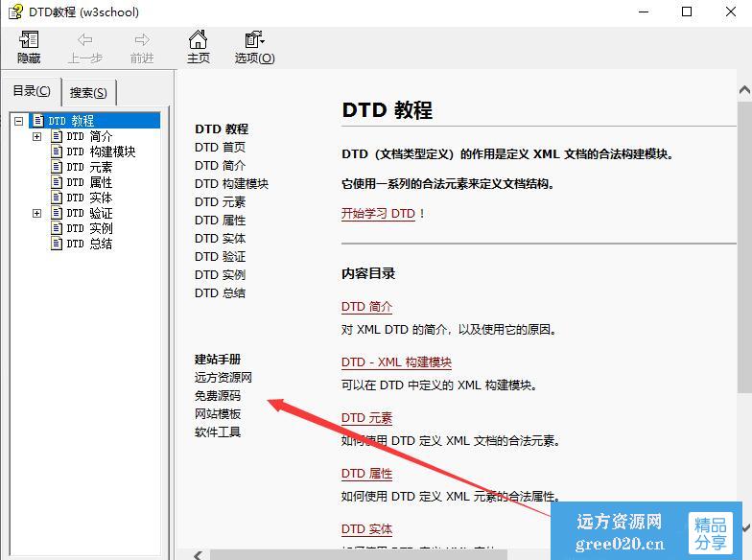The width and height of the screenshot is (752, 560).
Task: Click the vertical scrollbar up arrow
Action: (744, 88)
